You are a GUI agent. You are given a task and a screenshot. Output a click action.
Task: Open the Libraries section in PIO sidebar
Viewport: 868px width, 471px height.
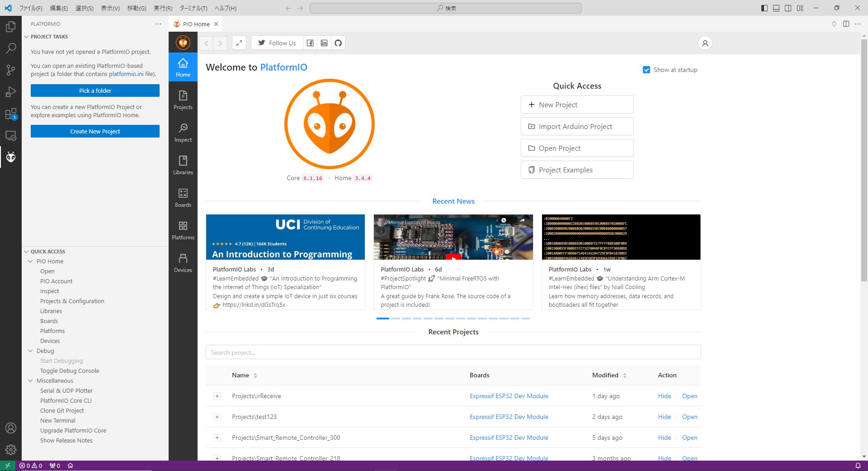click(x=183, y=165)
